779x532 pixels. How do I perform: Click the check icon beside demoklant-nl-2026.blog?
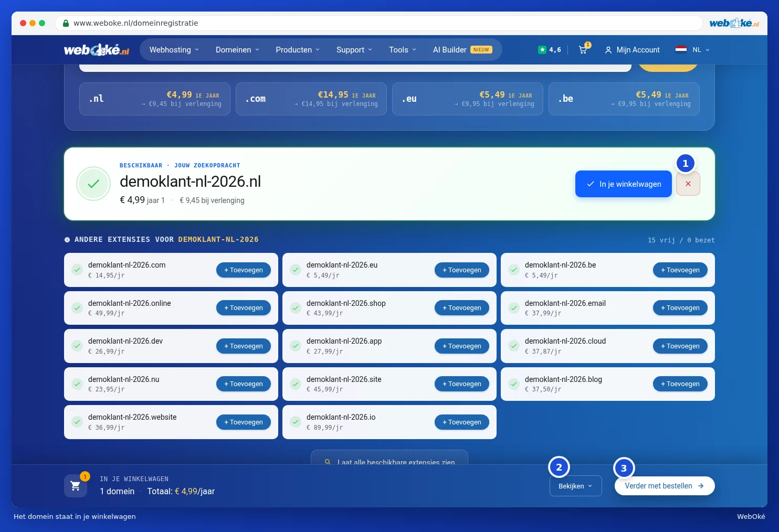pos(514,384)
